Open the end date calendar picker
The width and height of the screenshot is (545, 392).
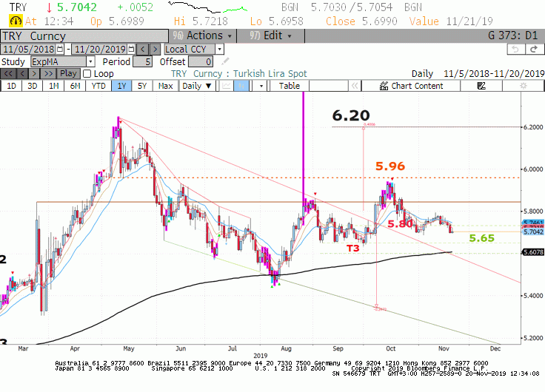click(x=131, y=49)
